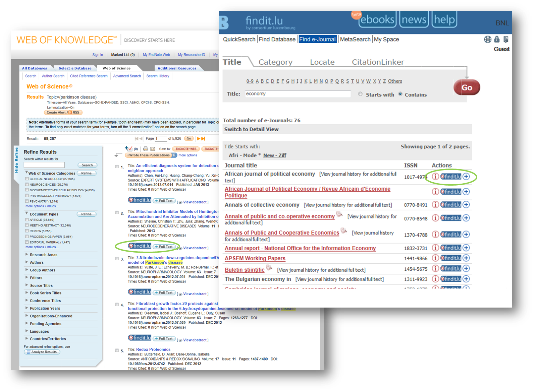Go to New - Ziff page range link
The height and width of the screenshot is (392, 534).
[x=275, y=155]
